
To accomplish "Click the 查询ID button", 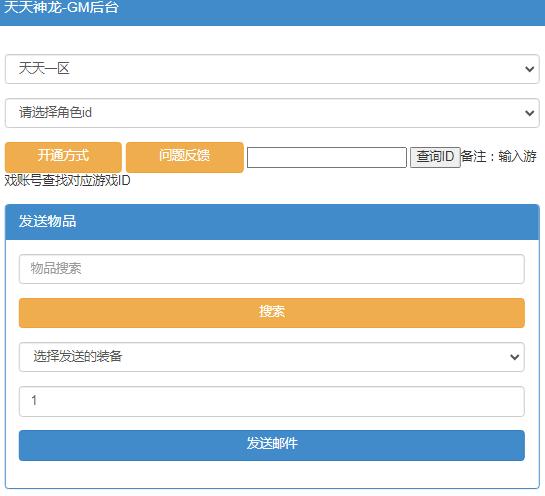I will pos(435,157).
